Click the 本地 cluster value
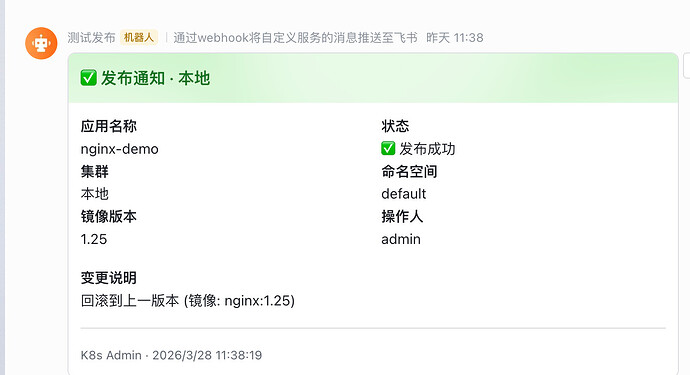 pyautogui.click(x=95, y=194)
